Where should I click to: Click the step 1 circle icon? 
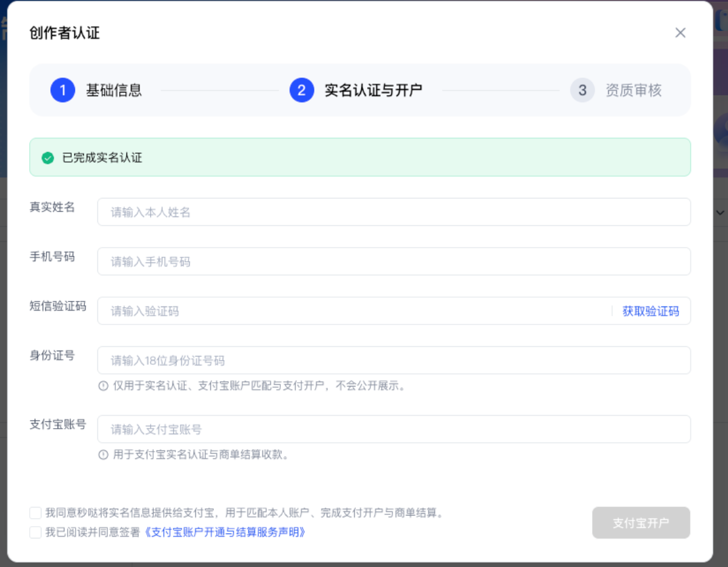(x=63, y=90)
